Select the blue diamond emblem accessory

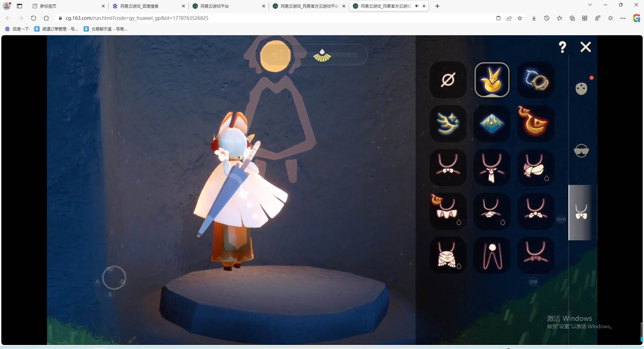(492, 123)
